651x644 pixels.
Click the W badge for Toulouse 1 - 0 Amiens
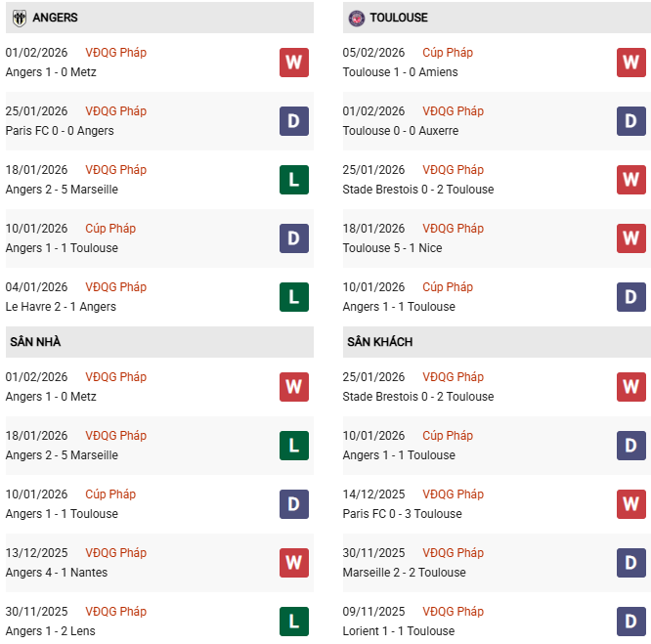coord(631,63)
